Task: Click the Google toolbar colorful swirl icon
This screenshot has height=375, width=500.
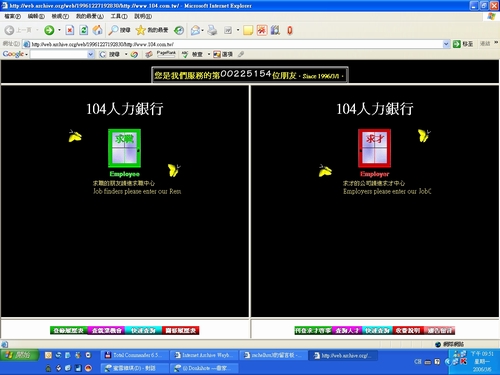Action: [x=134, y=54]
